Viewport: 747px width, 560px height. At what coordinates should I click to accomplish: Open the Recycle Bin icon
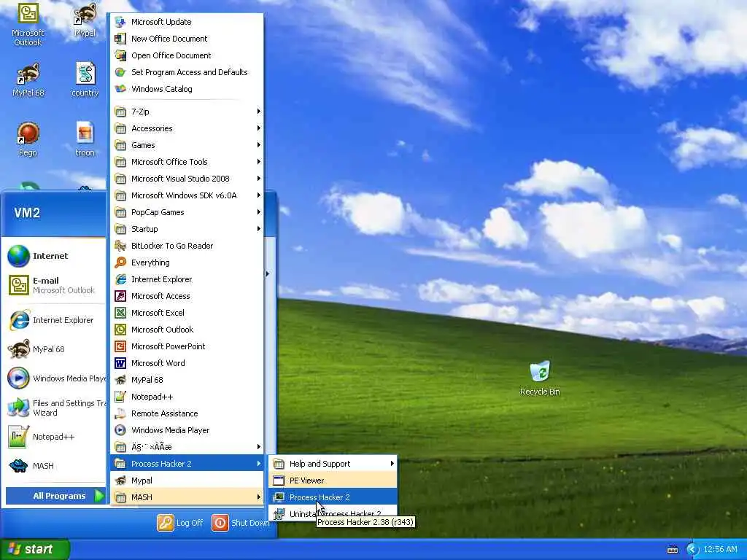[540, 378]
